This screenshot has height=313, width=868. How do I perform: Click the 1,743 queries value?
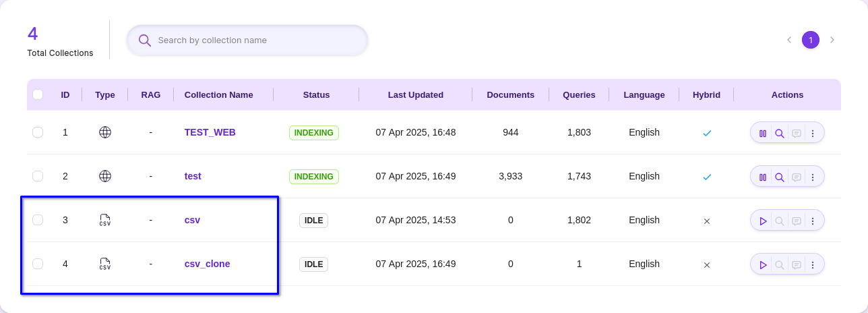click(580, 176)
